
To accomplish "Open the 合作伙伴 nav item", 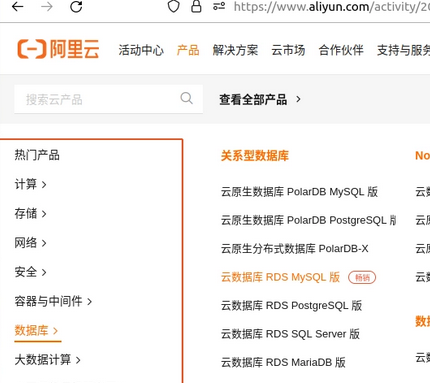I will 341,50.
